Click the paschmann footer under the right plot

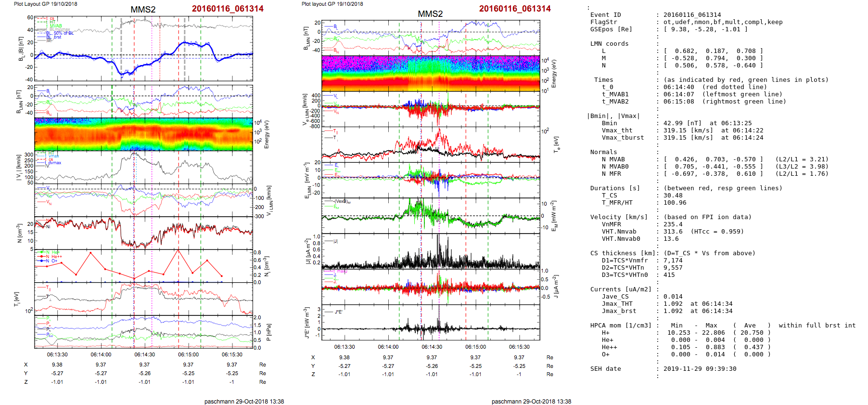[531, 401]
